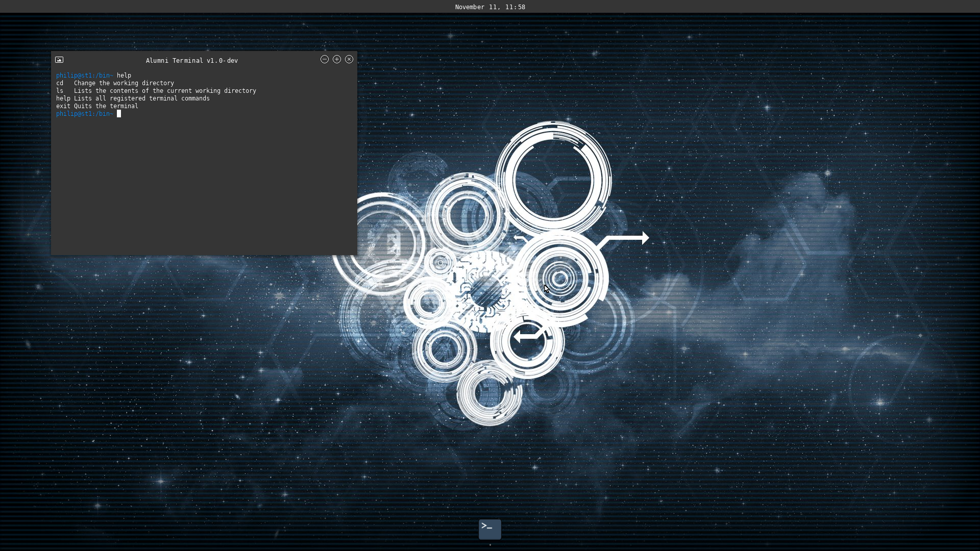Click the "cd" command in help output
This screenshot has width=980, height=551.
(60, 83)
